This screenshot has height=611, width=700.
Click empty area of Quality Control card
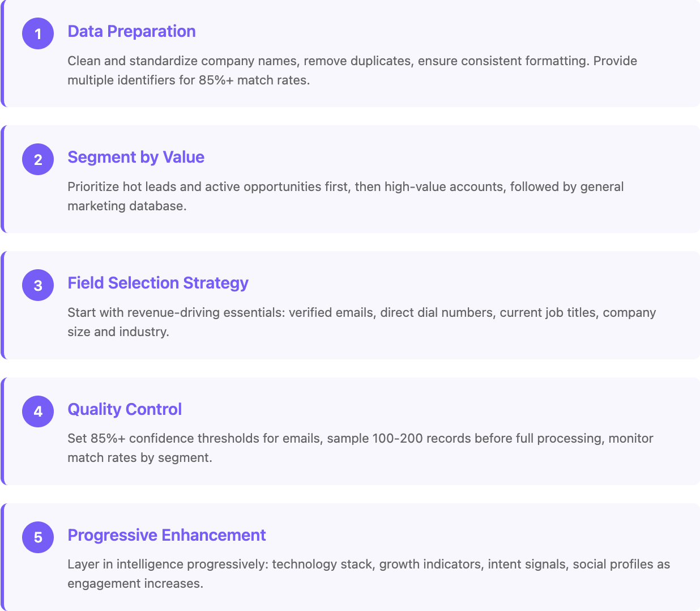coord(510,408)
